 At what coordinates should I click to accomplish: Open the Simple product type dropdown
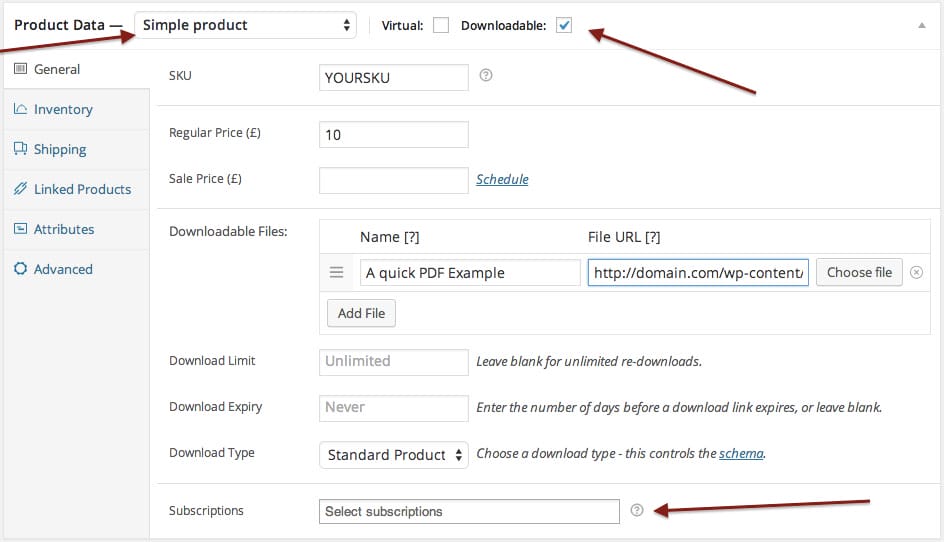click(245, 25)
